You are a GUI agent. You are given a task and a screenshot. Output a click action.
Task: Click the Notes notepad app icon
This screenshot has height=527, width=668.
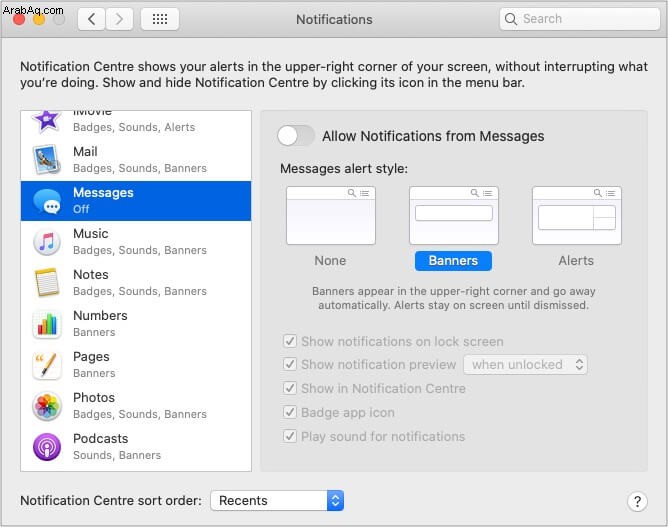coord(47,282)
